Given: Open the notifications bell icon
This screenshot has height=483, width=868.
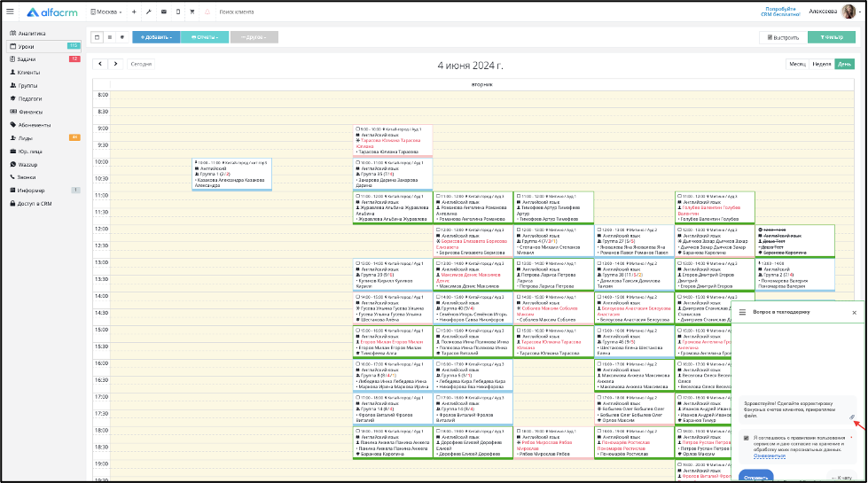Looking at the screenshot, I should [x=207, y=12].
